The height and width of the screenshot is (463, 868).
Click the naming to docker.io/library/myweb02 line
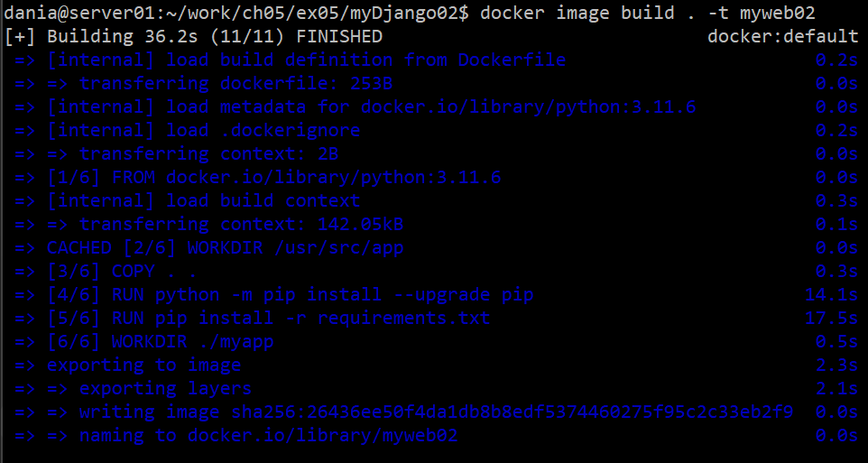[x=269, y=436]
